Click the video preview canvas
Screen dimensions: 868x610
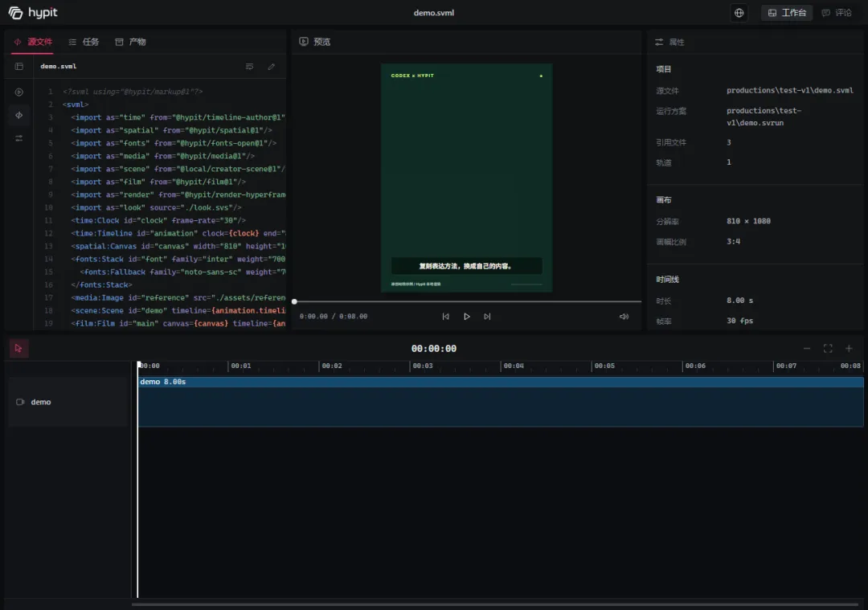click(x=467, y=178)
